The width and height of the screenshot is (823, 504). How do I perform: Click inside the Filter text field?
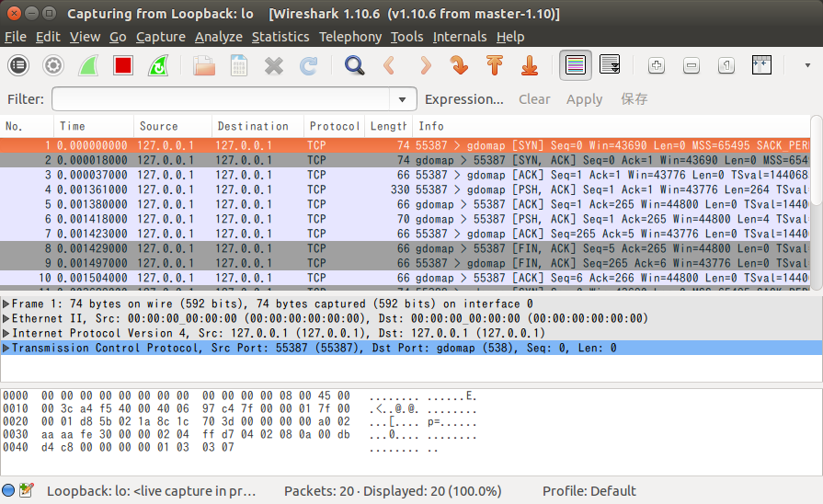(x=221, y=99)
